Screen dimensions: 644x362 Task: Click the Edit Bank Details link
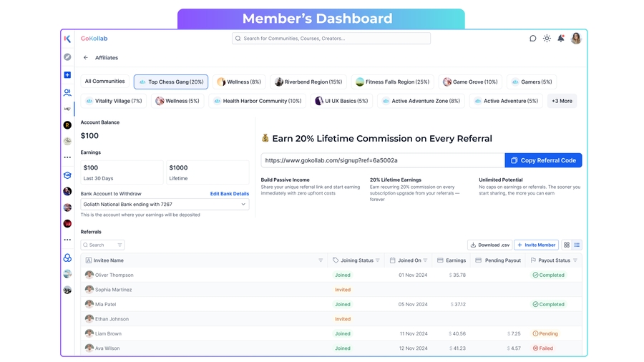coord(229,194)
